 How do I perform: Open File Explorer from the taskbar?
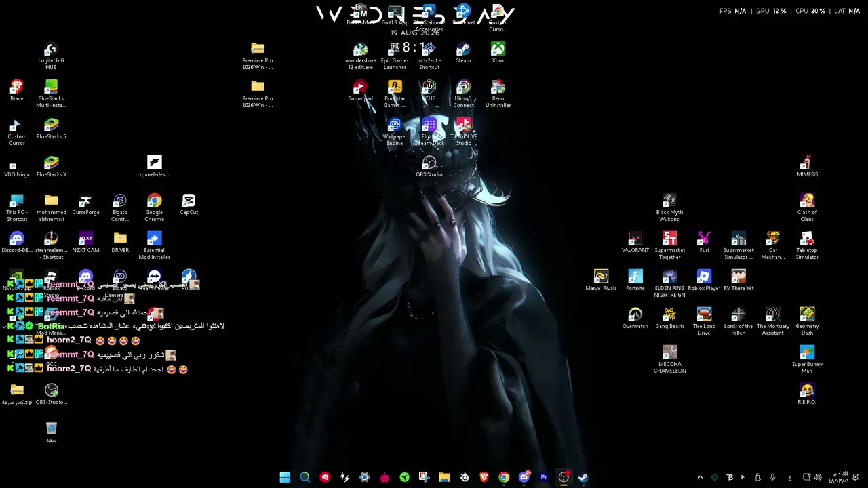[444, 477]
